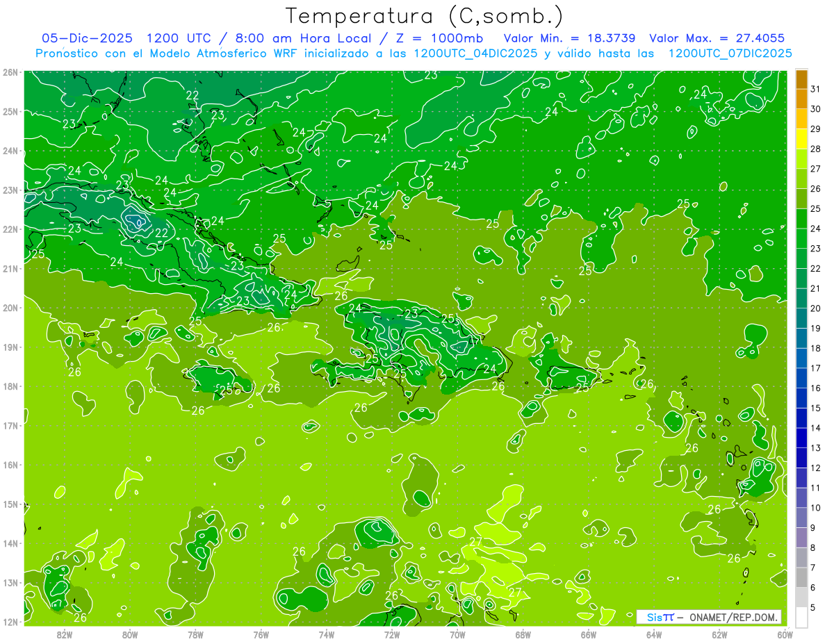This screenshot has width=834, height=644.
Task: Pick the lime swatch between 27 and 28
Action: [801, 159]
